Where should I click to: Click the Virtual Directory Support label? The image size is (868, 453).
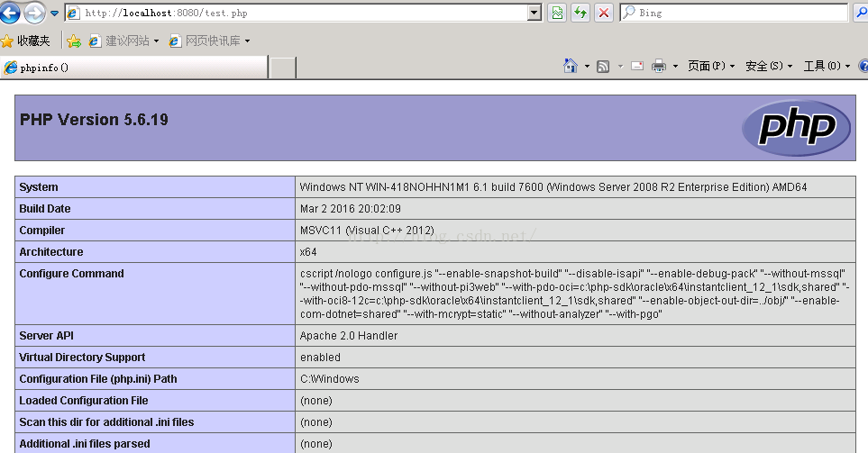click(82, 358)
